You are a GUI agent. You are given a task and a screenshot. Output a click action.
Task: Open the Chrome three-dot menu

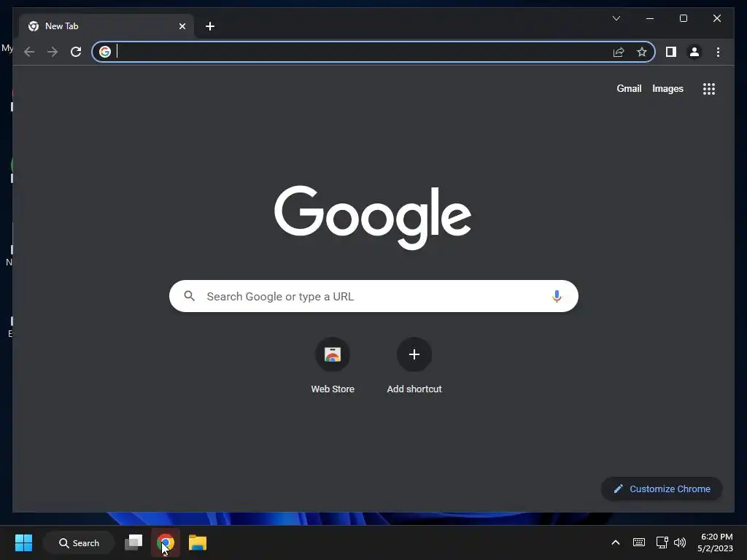718,52
